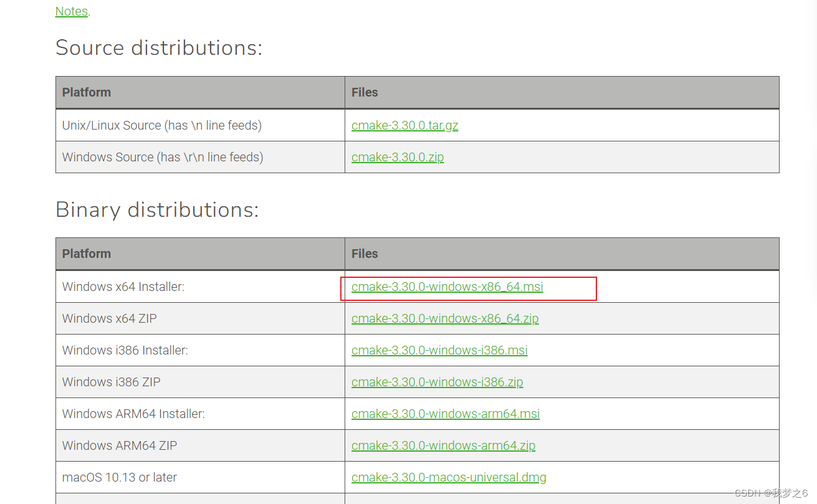Click the Files header in the binary table
The image size is (817, 504).
(x=365, y=254)
